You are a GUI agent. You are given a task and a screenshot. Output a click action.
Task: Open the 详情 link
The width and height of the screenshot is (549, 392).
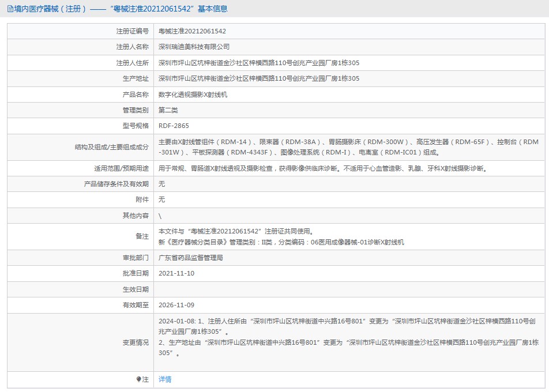coord(167,379)
